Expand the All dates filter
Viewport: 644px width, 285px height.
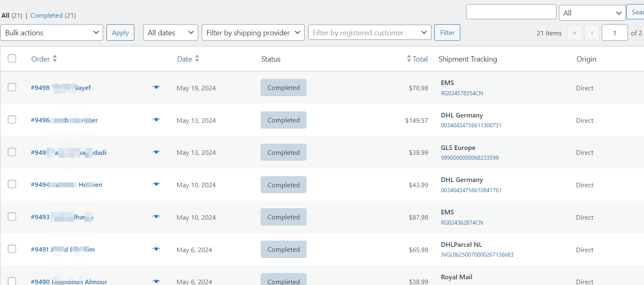pos(170,33)
